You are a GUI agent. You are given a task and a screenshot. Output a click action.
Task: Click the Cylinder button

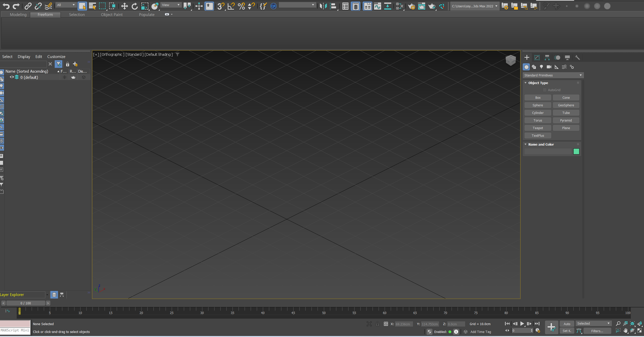click(x=538, y=113)
